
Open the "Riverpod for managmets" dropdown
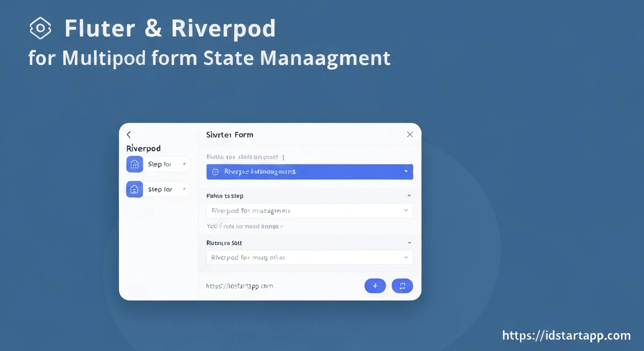[310, 211]
